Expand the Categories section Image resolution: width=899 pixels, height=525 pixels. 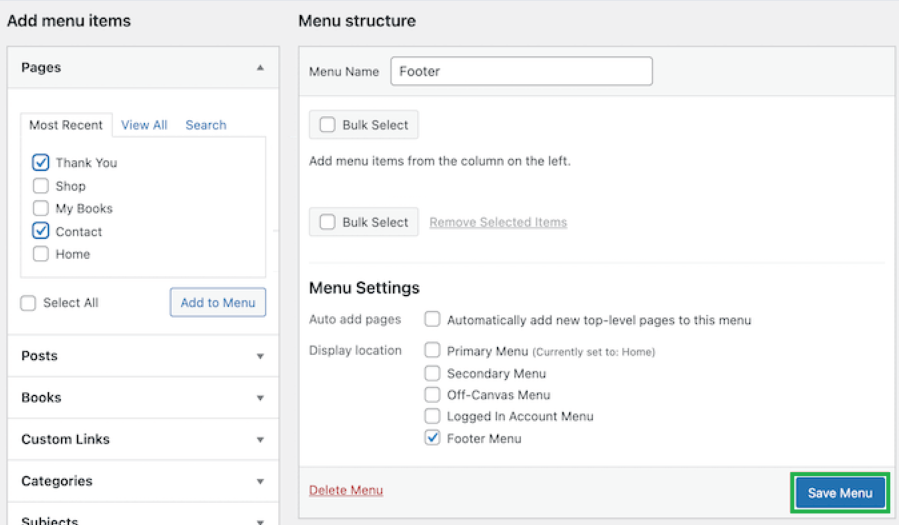(x=260, y=482)
